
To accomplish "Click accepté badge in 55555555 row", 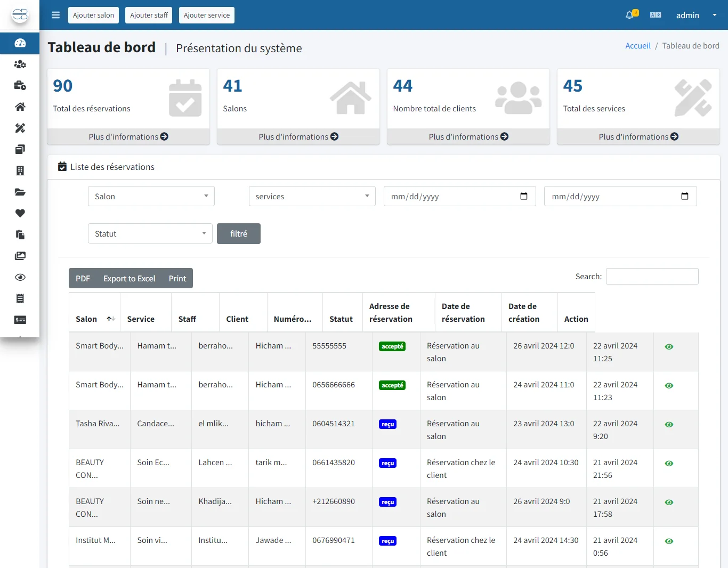I will [x=392, y=346].
